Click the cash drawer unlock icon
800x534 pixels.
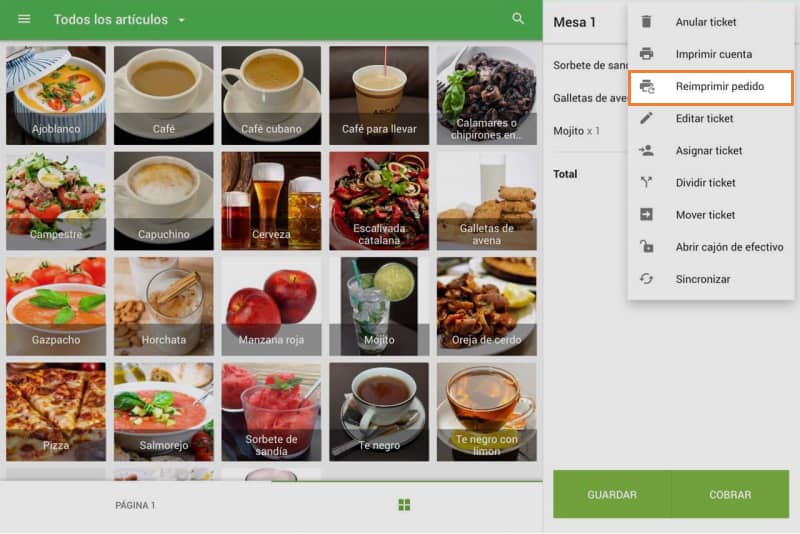[x=646, y=246]
